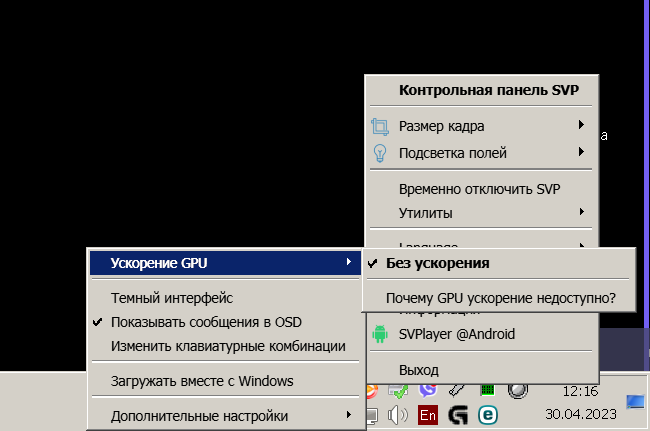Click the taskbar clock showing 12:16
The width and height of the screenshot is (650, 431).
coord(580,391)
